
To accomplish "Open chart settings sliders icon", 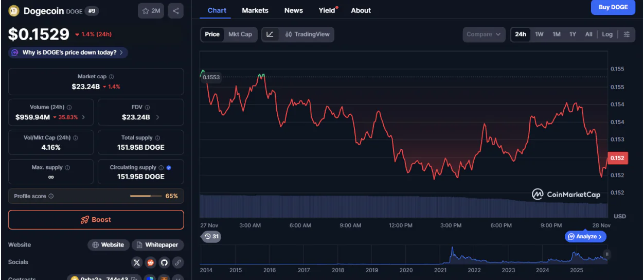I will click(626, 34).
